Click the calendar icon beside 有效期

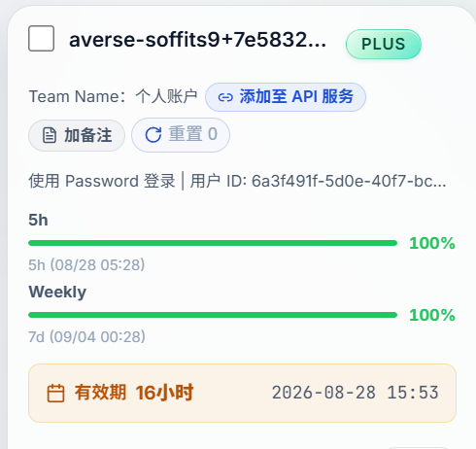[x=55, y=393]
